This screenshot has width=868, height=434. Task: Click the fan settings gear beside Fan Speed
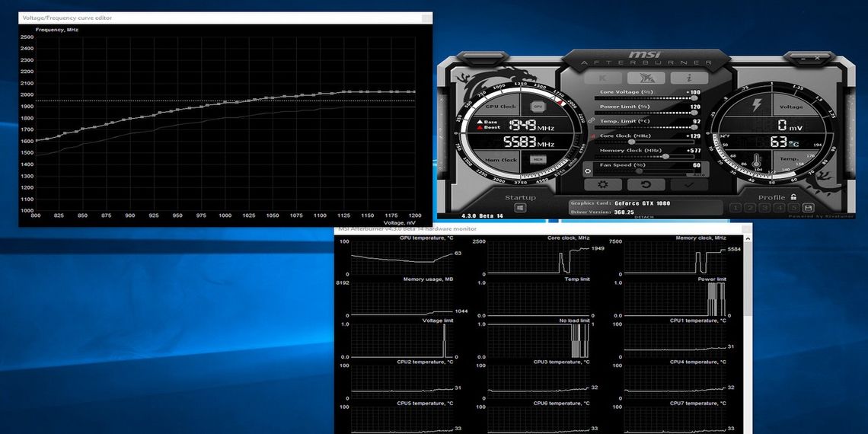point(588,171)
